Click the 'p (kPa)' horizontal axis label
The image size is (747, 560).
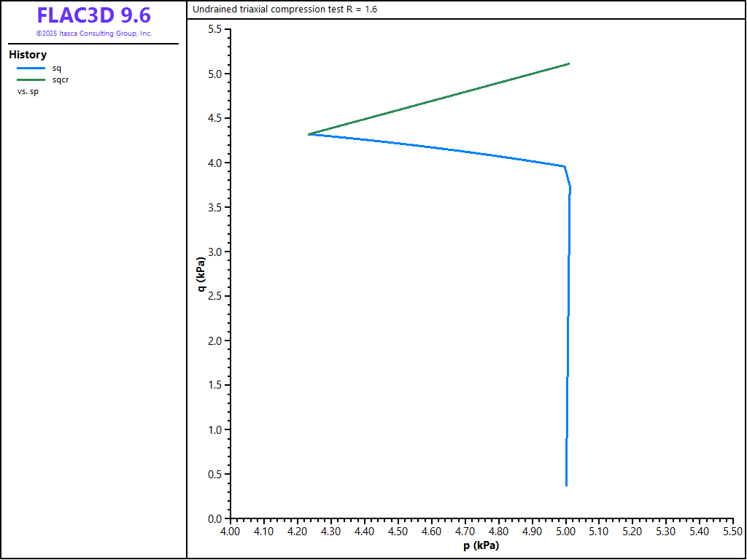(x=481, y=545)
